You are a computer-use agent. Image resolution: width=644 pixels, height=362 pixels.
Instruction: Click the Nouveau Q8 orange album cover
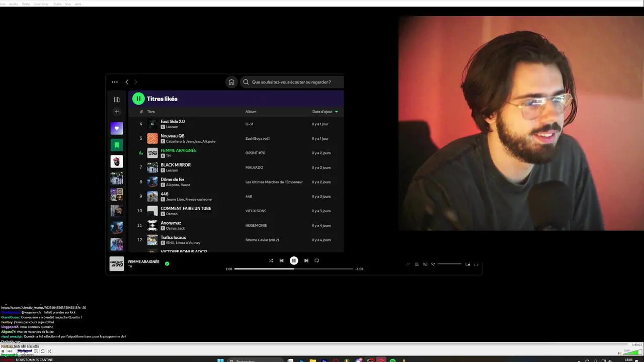pyautogui.click(x=152, y=138)
